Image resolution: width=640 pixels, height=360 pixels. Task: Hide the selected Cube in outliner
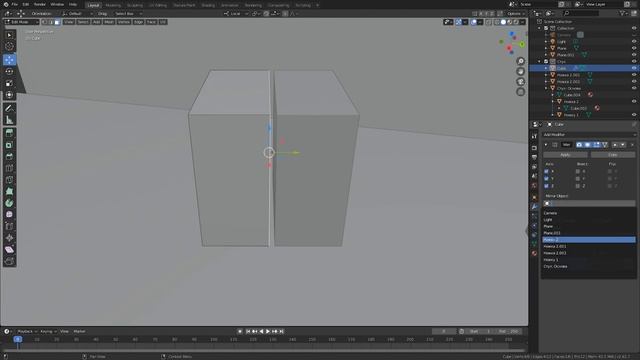[x=634, y=68]
